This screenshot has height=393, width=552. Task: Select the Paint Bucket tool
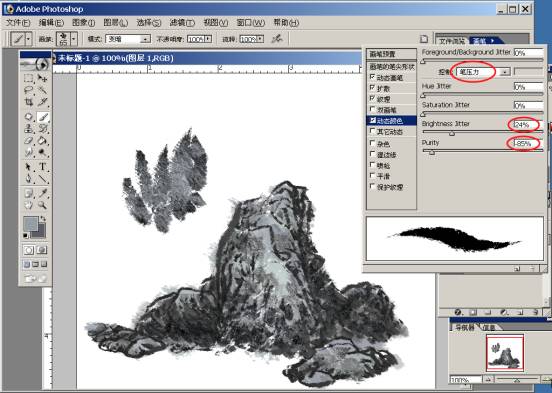click(42, 141)
